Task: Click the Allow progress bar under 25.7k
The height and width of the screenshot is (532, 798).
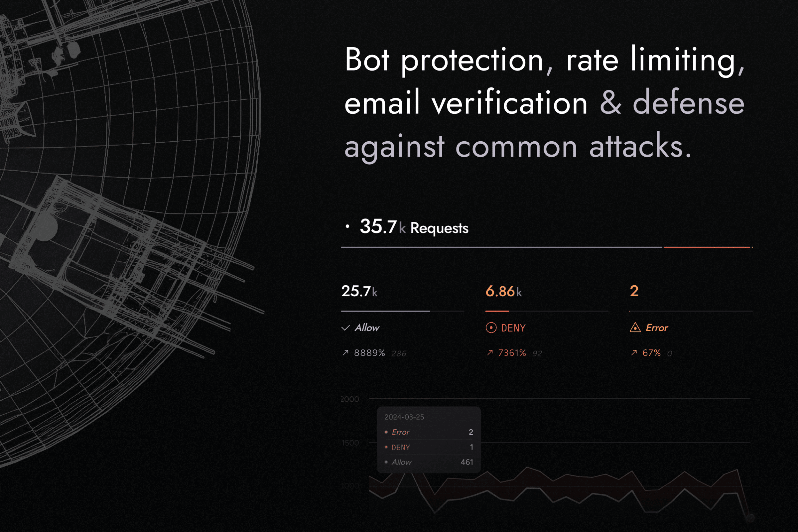Action: [x=385, y=311]
